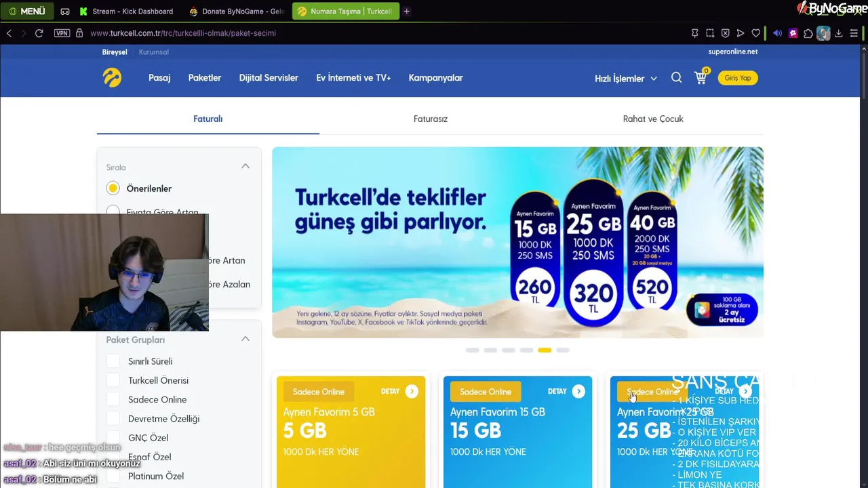Open the Kampanyalar menu item
This screenshot has width=868, height=488.
click(435, 78)
